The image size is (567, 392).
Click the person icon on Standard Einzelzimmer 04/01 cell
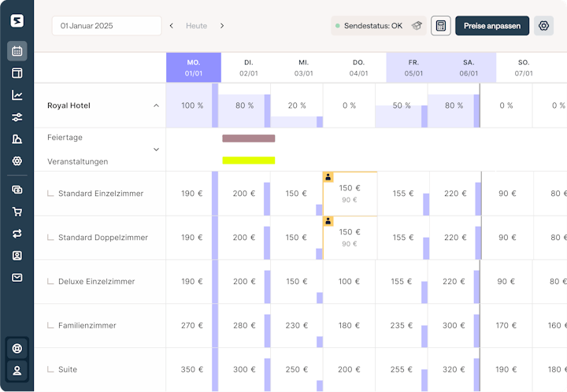[x=328, y=177]
